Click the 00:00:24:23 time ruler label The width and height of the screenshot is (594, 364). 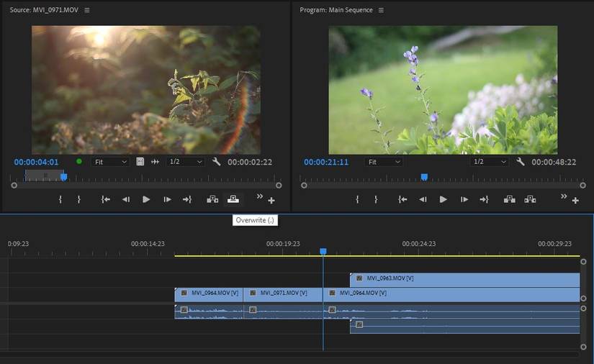(418, 244)
